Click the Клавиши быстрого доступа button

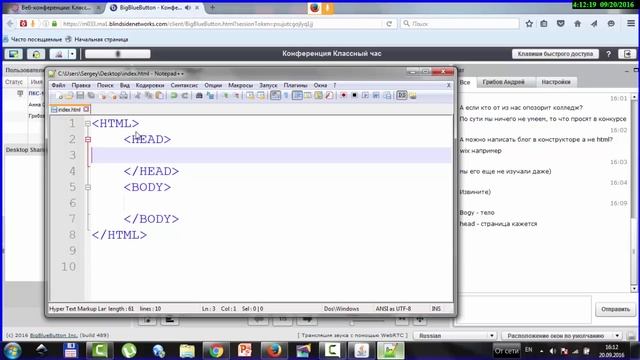click(555, 54)
